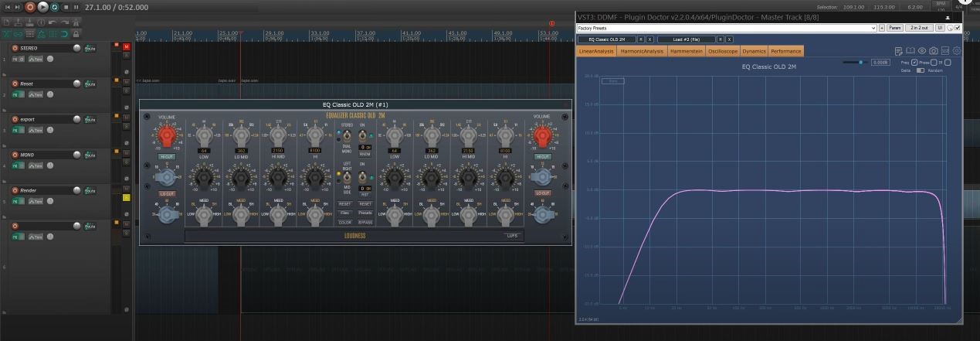The width and height of the screenshot is (980, 341).
Task: Stop playback with the transport Stop button
Action: pyautogui.click(x=66, y=7)
